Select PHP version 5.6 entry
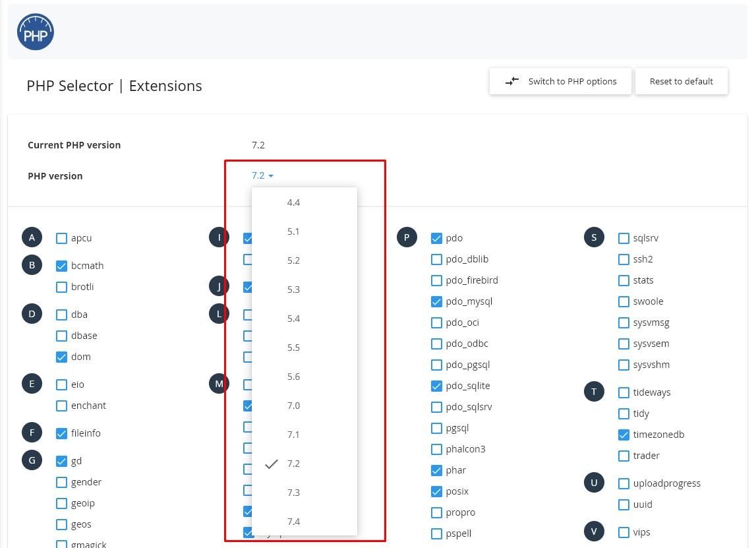Viewport: 756px width, 548px height. pos(305,377)
